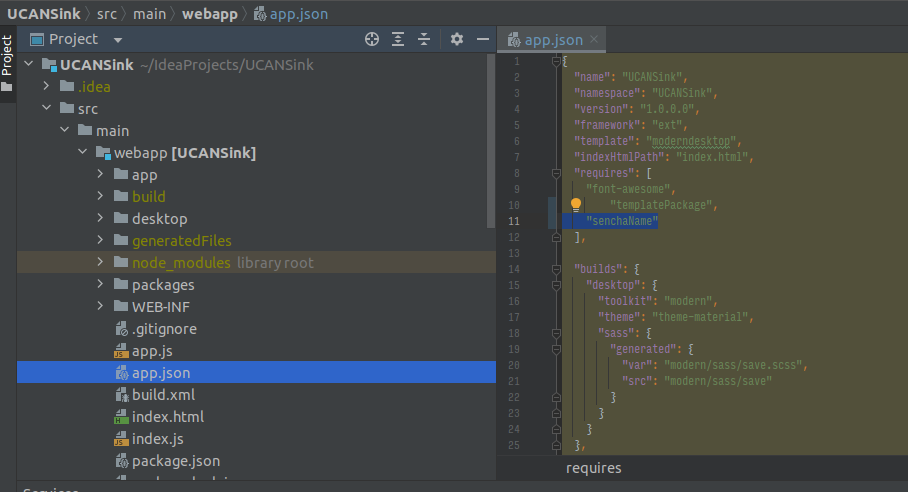
Task: Click UCANSink in the breadcrumb path
Action: point(43,14)
